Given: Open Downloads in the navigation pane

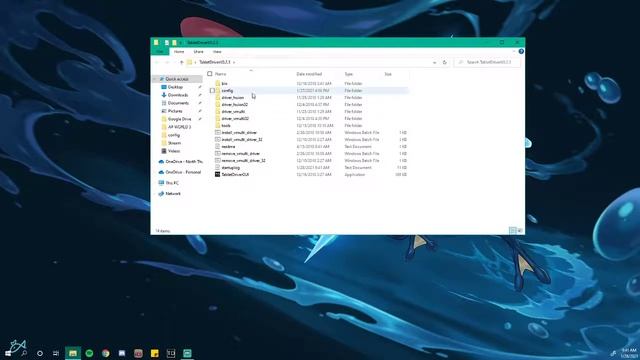Looking at the screenshot, I should pos(178,95).
